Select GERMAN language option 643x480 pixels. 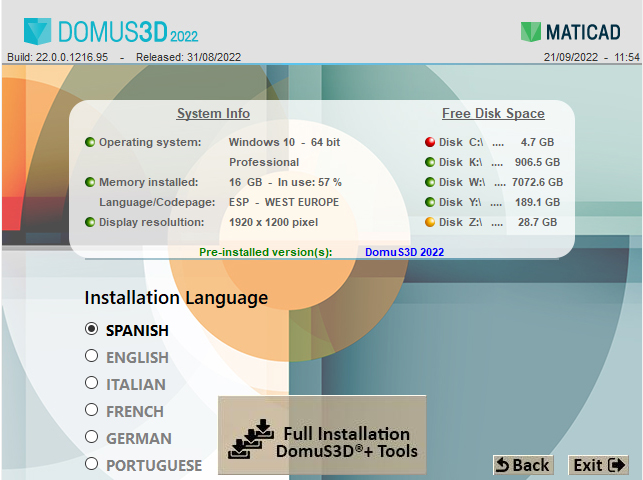point(91,437)
